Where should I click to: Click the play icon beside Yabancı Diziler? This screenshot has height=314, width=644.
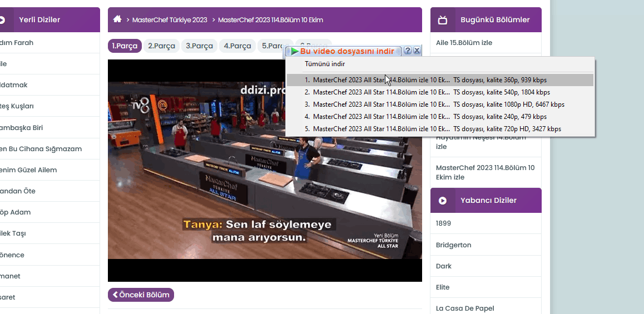[442, 201]
